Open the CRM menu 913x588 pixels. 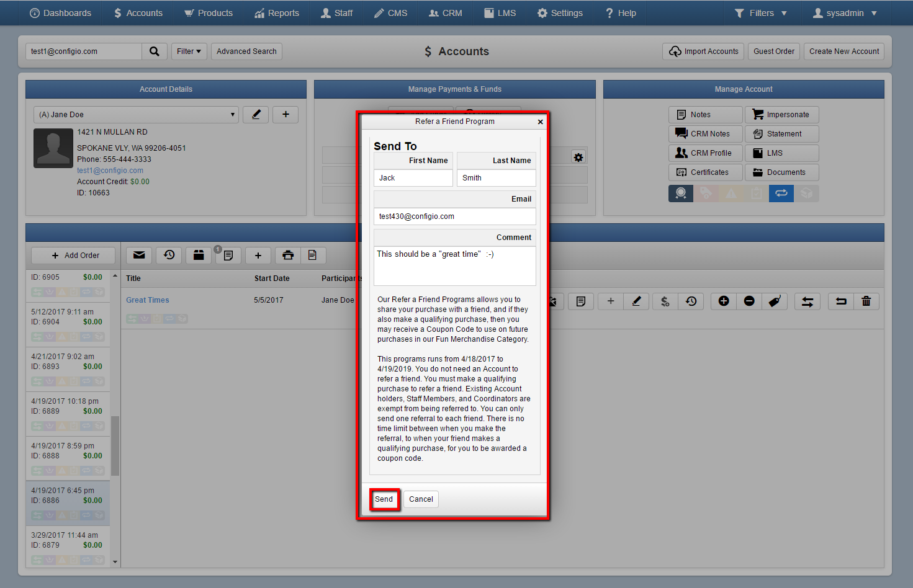pyautogui.click(x=446, y=13)
